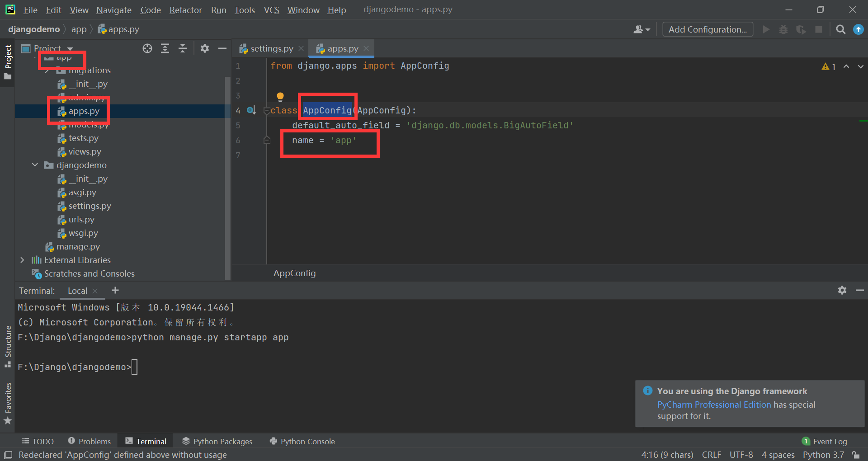Expand External Libraries node
Image resolution: width=868 pixels, height=461 pixels.
pyautogui.click(x=22, y=260)
